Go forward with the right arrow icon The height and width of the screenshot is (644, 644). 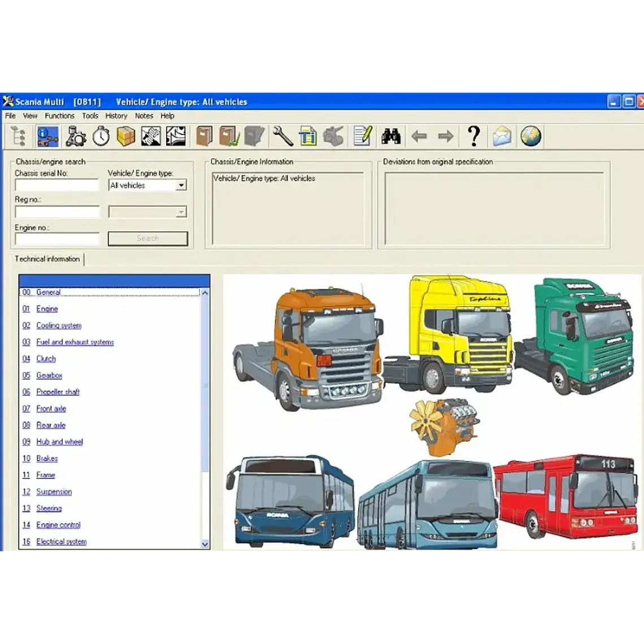click(445, 136)
